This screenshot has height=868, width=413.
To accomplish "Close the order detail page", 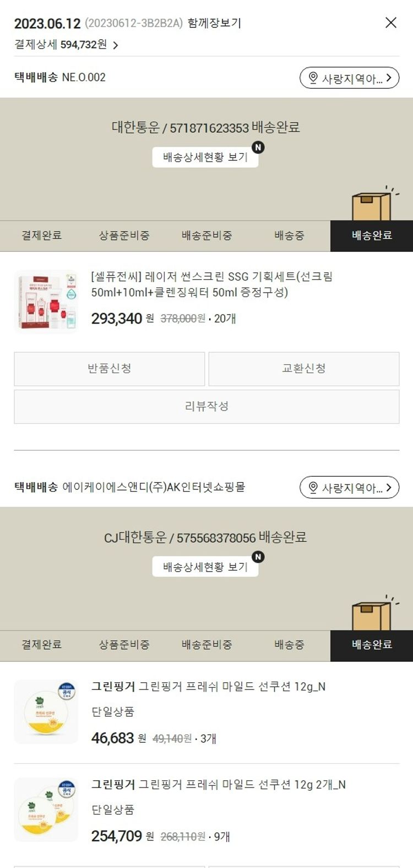I will 391,23.
